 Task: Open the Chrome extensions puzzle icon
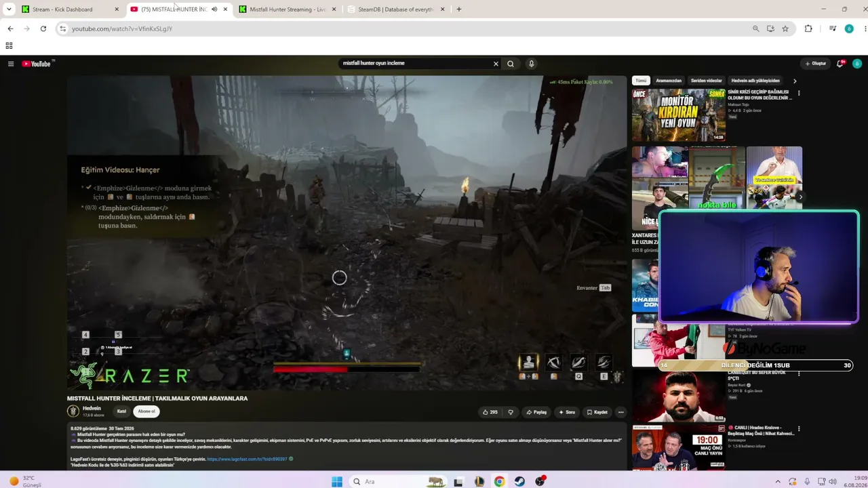(808, 28)
